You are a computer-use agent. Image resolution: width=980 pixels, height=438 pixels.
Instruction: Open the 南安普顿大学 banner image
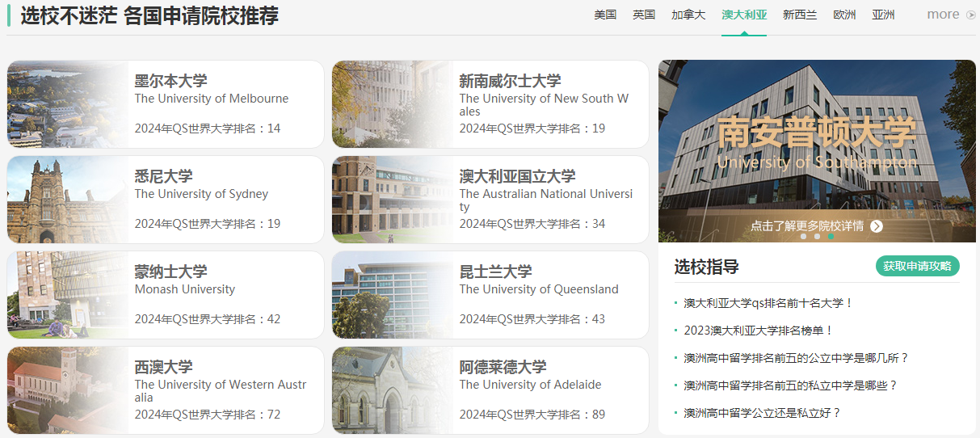817,151
